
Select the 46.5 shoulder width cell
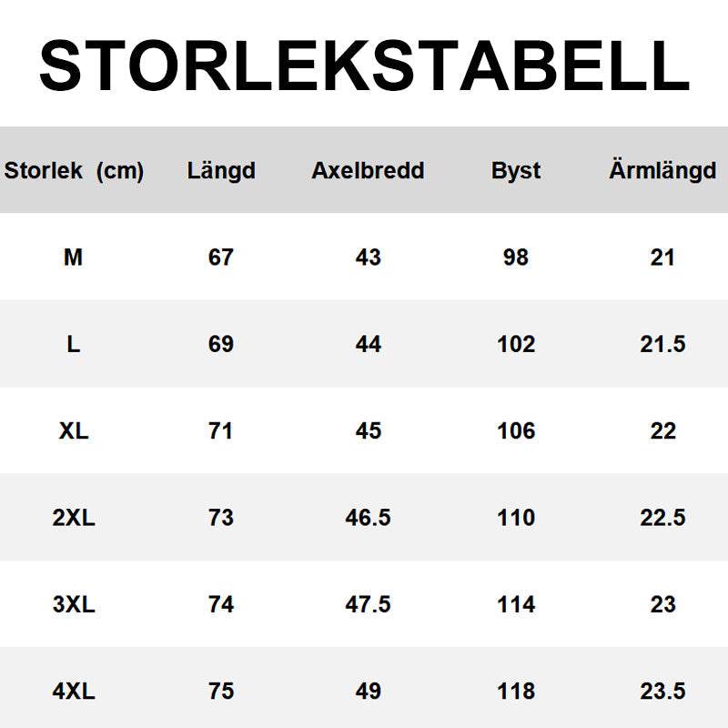(368, 518)
